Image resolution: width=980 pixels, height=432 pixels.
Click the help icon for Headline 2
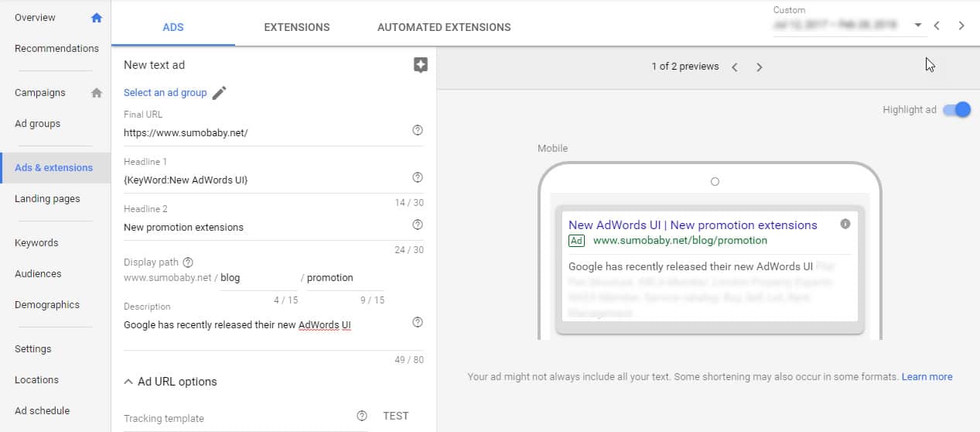(x=418, y=225)
